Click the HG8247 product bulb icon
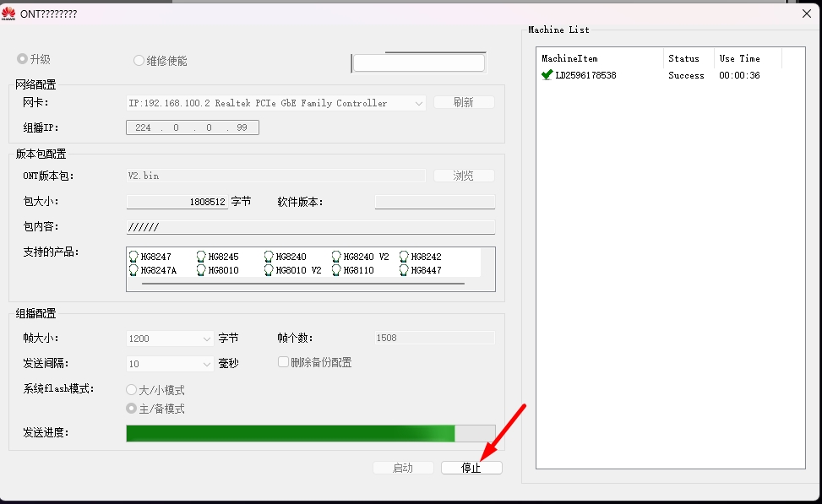Viewport: 822px width, 504px height. pyautogui.click(x=133, y=257)
